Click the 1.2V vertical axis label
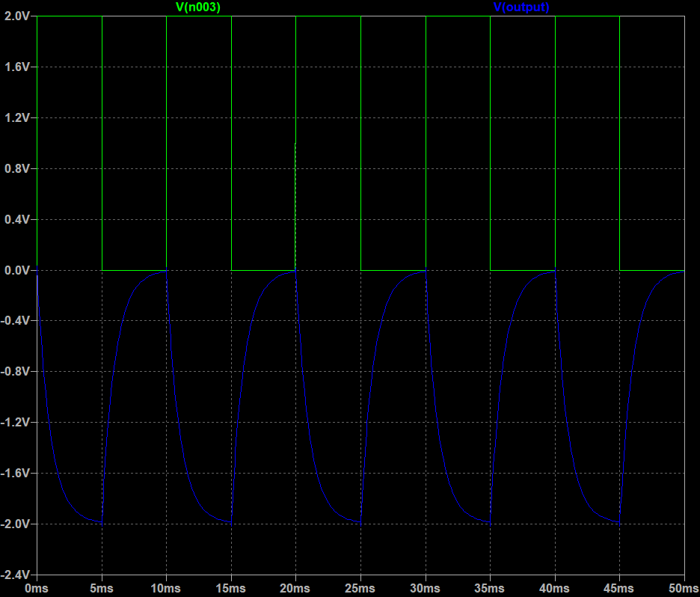The width and height of the screenshot is (700, 597). click(16, 117)
